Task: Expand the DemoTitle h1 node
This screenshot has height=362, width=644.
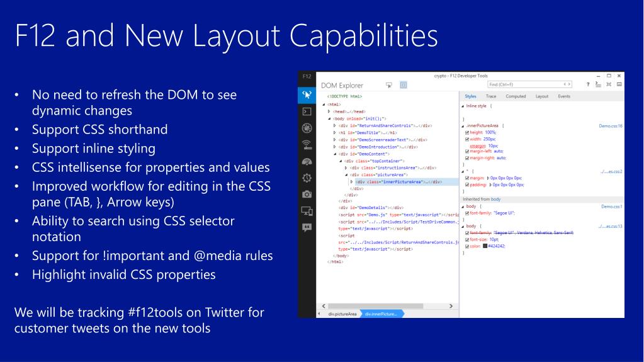Action: tap(334, 133)
